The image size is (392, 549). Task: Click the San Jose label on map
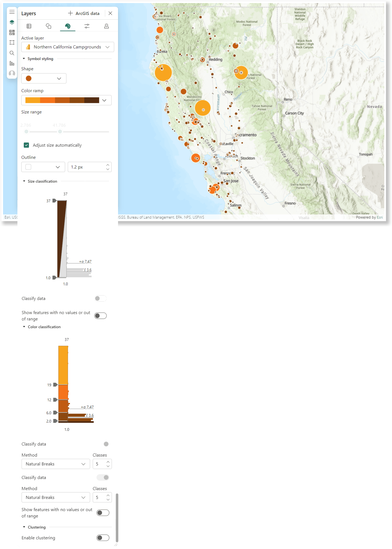pyautogui.click(x=231, y=181)
